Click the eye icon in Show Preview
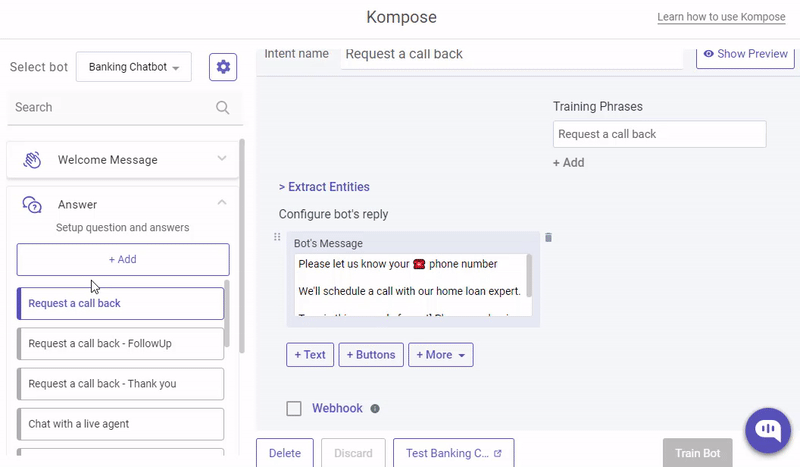800x467 pixels. click(x=709, y=54)
